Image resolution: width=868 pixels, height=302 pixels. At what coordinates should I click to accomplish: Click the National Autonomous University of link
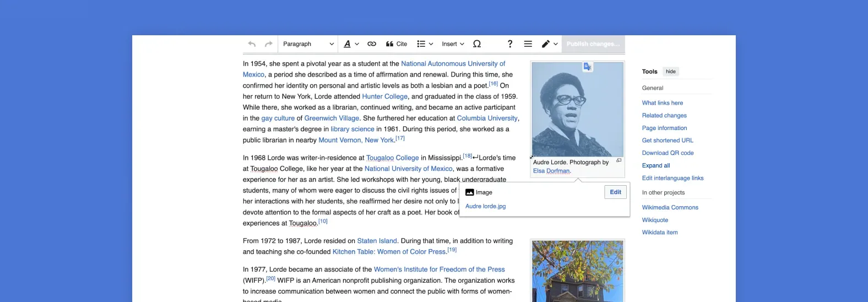coord(453,64)
